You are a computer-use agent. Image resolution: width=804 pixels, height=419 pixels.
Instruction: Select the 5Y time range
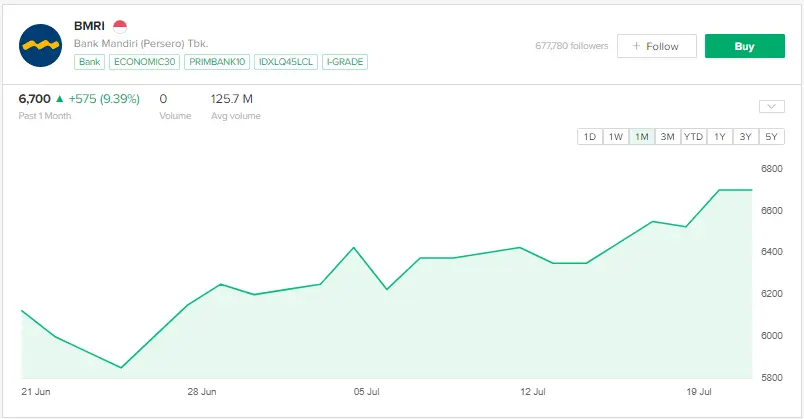[x=771, y=137]
